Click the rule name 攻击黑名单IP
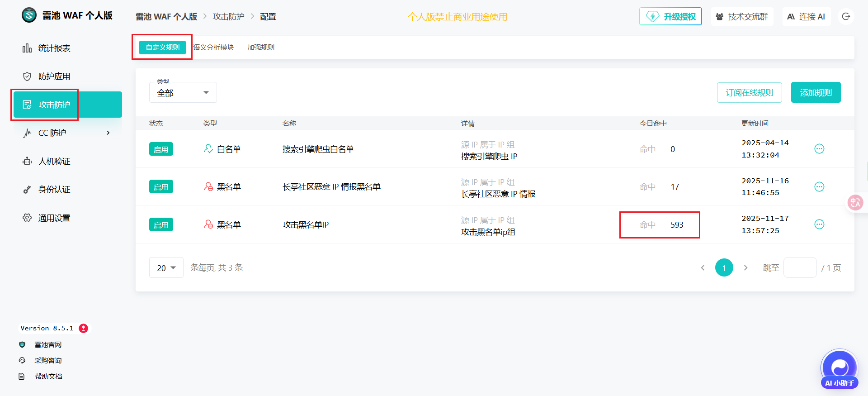868x396 pixels. (x=306, y=224)
